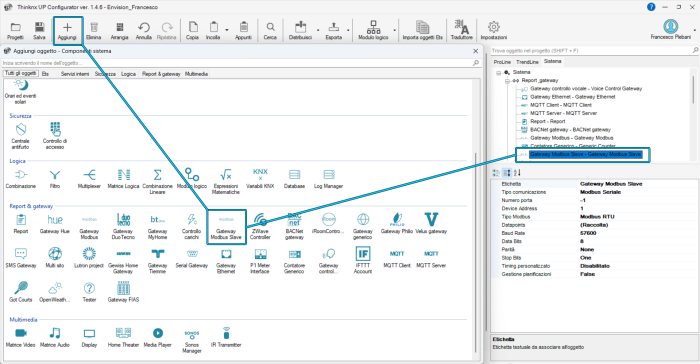Open the Francesco Plebani account dropdown arrow
Image resolution: width=700 pixels, height=364 pixels.
point(695,30)
